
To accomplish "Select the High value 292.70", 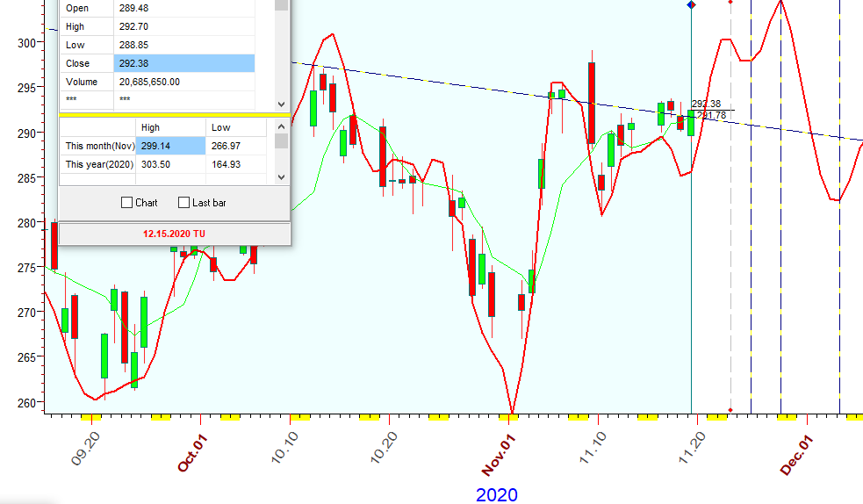I will tap(183, 26).
